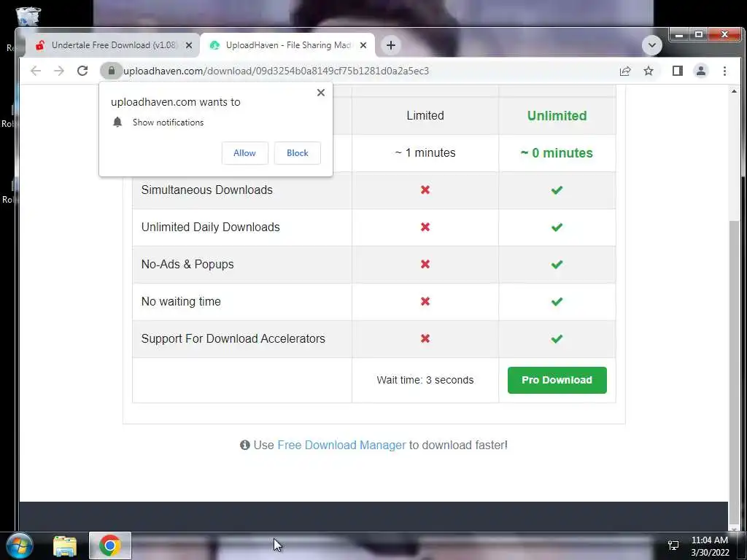Image resolution: width=747 pixels, height=560 pixels.
Task: Bookmark this page with the star icon
Action: [x=649, y=71]
